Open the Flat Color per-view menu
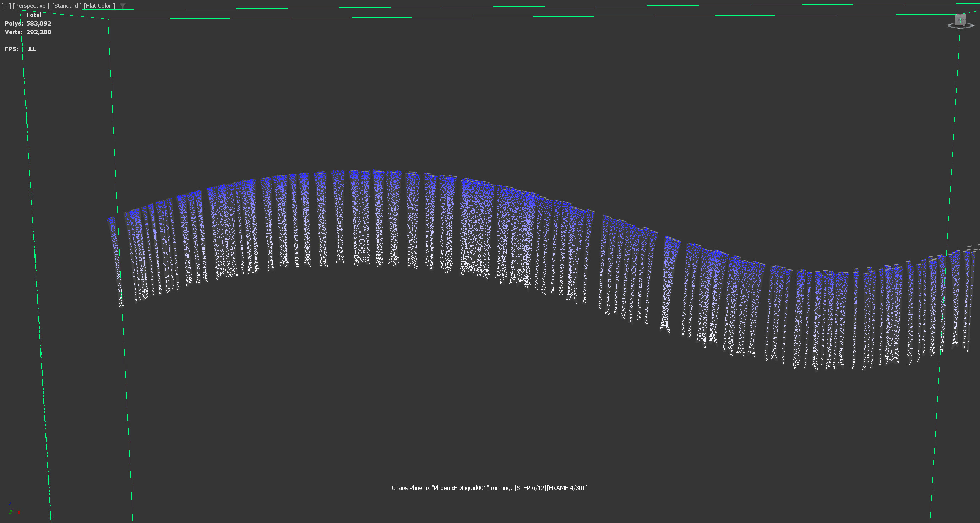Viewport: 980px width, 523px height. pos(99,6)
